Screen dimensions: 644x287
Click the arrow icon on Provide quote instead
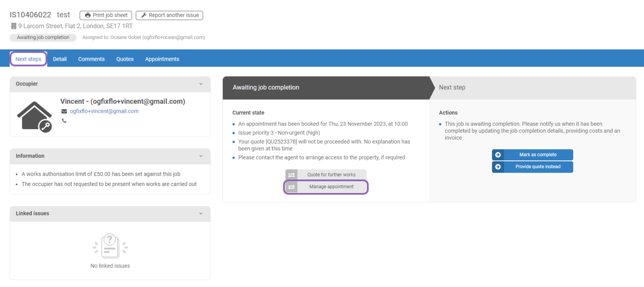(x=498, y=167)
